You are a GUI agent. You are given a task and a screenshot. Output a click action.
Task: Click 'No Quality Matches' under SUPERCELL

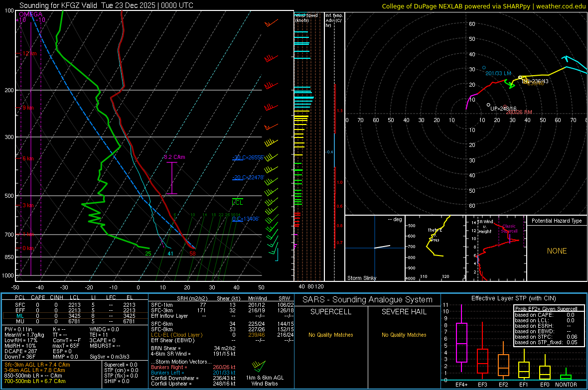(331, 335)
